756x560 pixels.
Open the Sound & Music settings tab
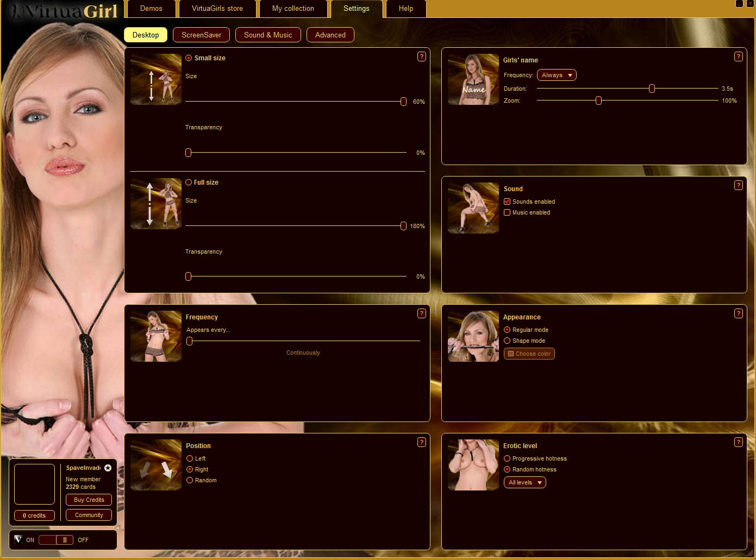[268, 35]
